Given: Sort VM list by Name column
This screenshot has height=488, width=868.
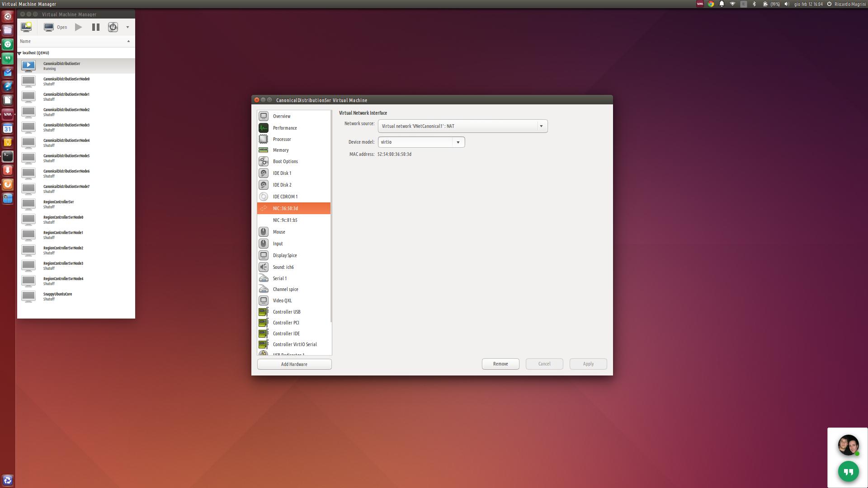Looking at the screenshot, I should click(x=76, y=41).
